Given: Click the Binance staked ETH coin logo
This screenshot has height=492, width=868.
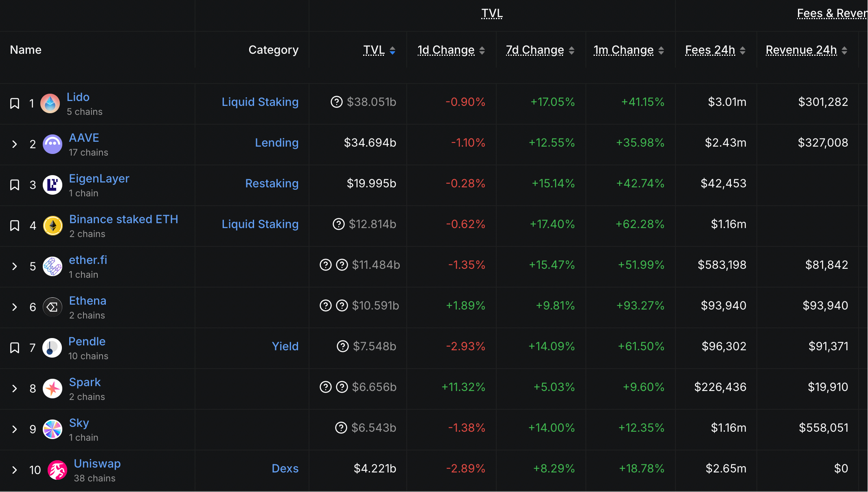Looking at the screenshot, I should (x=53, y=226).
